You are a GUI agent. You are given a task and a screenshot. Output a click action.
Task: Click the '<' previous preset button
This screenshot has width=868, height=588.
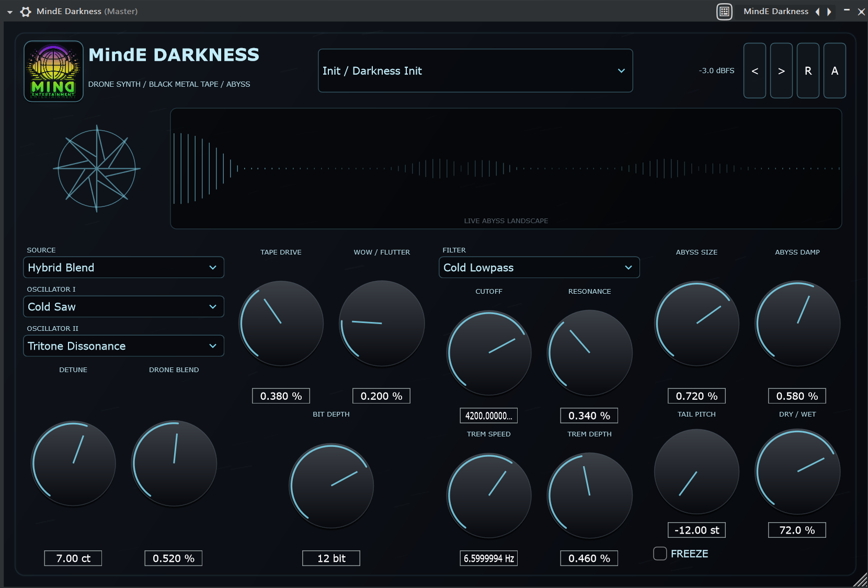point(755,71)
